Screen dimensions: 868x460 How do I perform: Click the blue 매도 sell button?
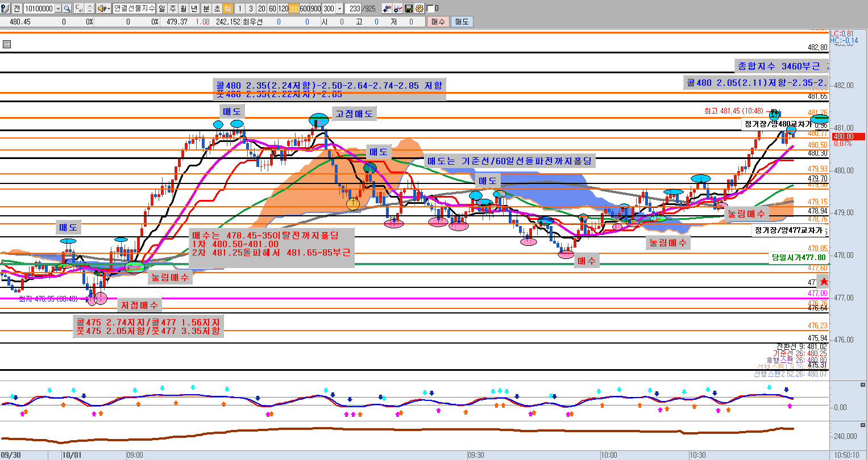click(462, 22)
